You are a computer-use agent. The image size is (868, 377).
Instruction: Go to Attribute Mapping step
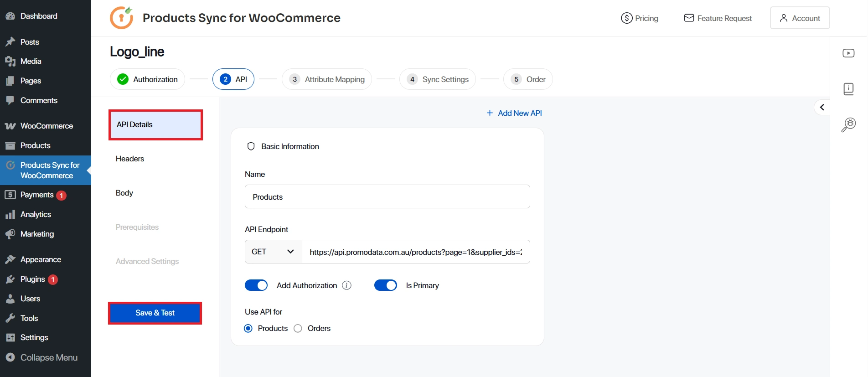(x=327, y=79)
